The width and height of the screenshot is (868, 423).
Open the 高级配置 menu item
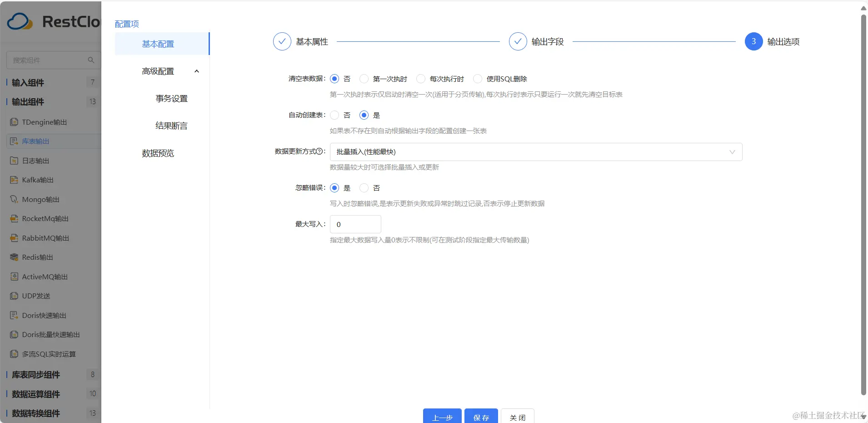(x=158, y=71)
